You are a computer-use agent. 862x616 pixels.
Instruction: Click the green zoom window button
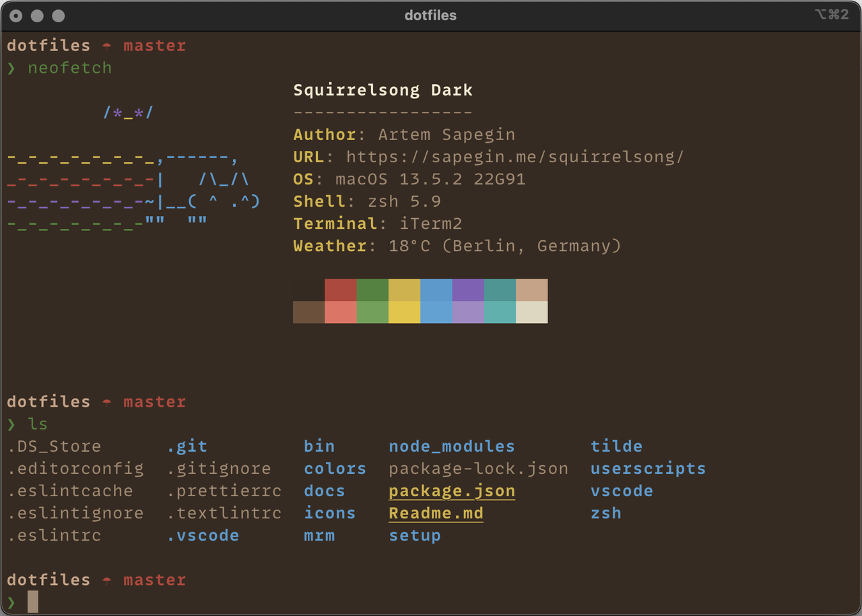(x=59, y=15)
